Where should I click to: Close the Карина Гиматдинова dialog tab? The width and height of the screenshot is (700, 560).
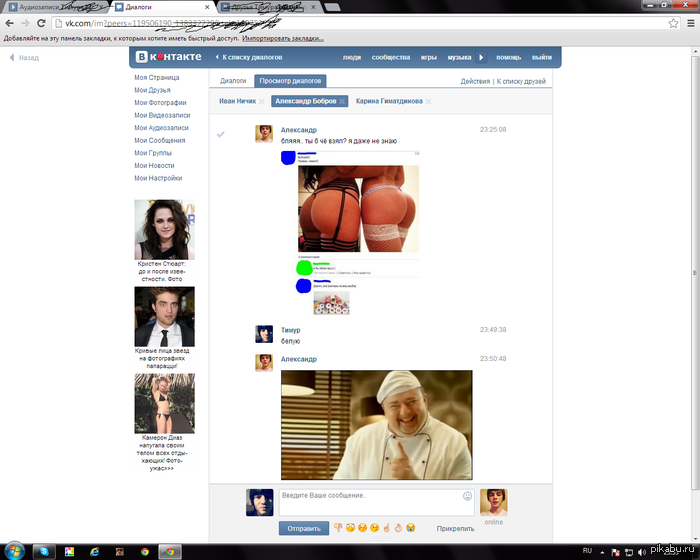(x=430, y=101)
